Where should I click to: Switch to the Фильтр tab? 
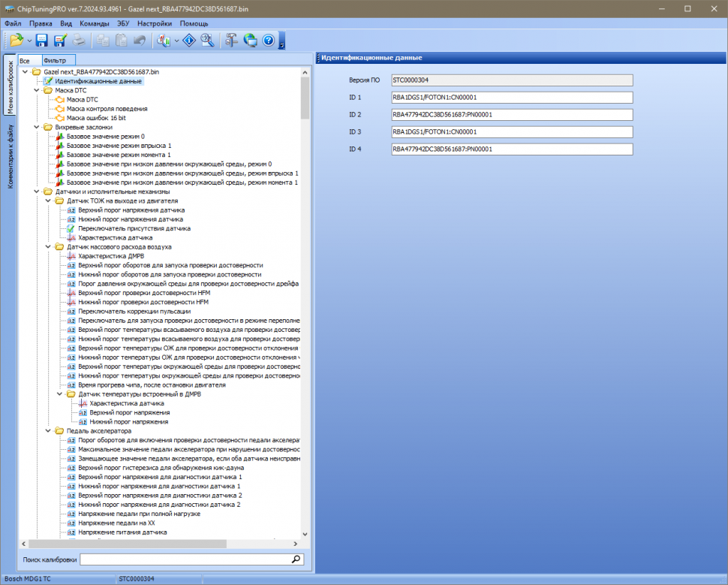point(55,59)
